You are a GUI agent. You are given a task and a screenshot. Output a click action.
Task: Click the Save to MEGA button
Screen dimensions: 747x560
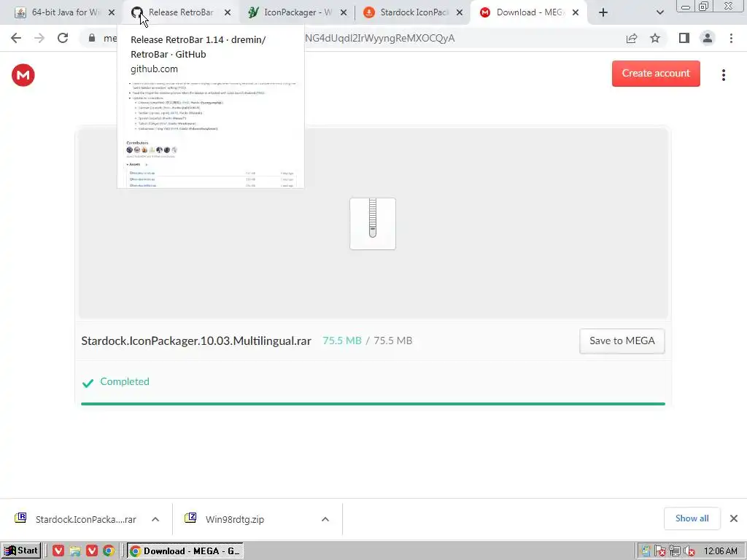[622, 341]
